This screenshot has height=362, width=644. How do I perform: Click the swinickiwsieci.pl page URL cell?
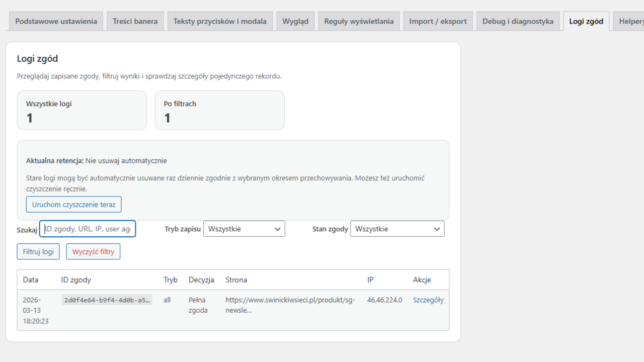pos(290,305)
